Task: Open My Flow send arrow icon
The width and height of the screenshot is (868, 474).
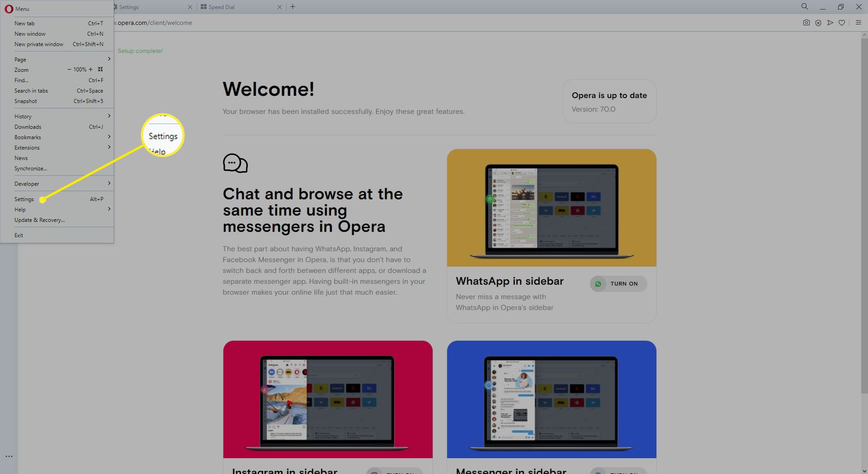Action: [x=830, y=23]
